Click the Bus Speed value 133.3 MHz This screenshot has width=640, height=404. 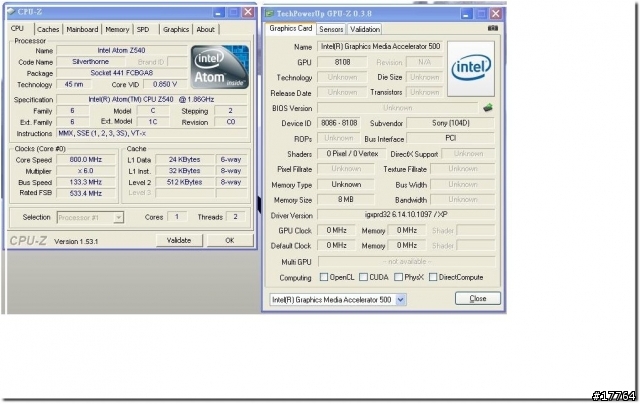click(x=86, y=182)
